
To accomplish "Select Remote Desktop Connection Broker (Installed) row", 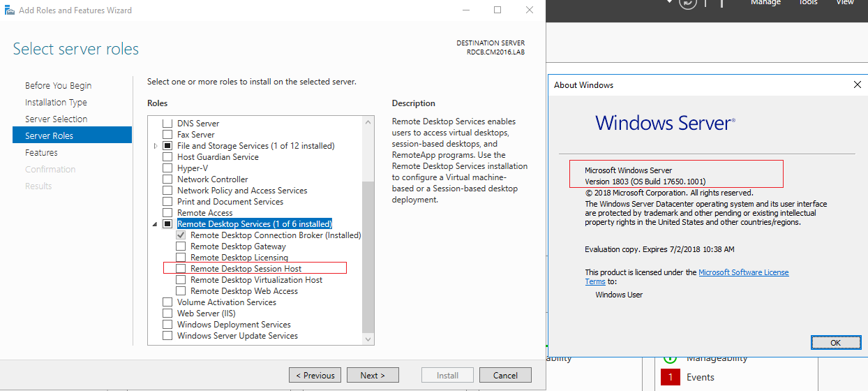I will (x=276, y=235).
